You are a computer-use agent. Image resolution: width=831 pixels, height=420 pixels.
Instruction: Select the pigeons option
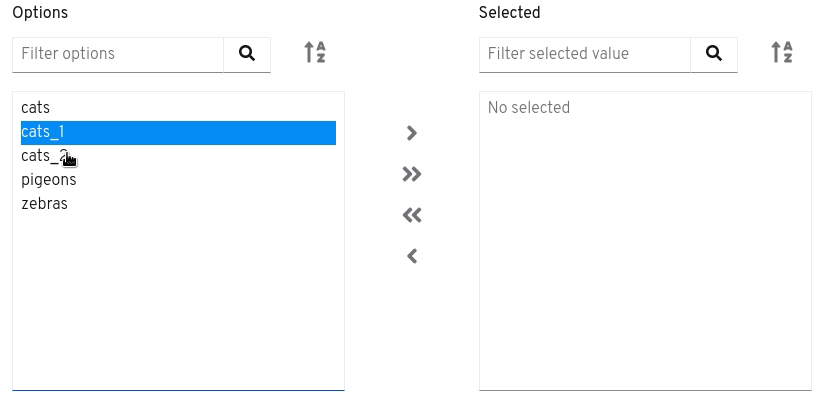pyautogui.click(x=178, y=180)
